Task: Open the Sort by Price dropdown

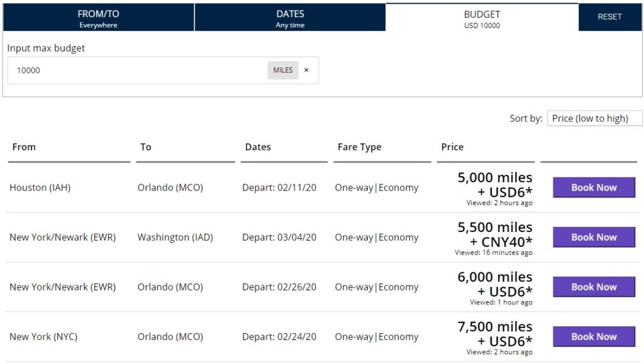Action: pos(594,118)
